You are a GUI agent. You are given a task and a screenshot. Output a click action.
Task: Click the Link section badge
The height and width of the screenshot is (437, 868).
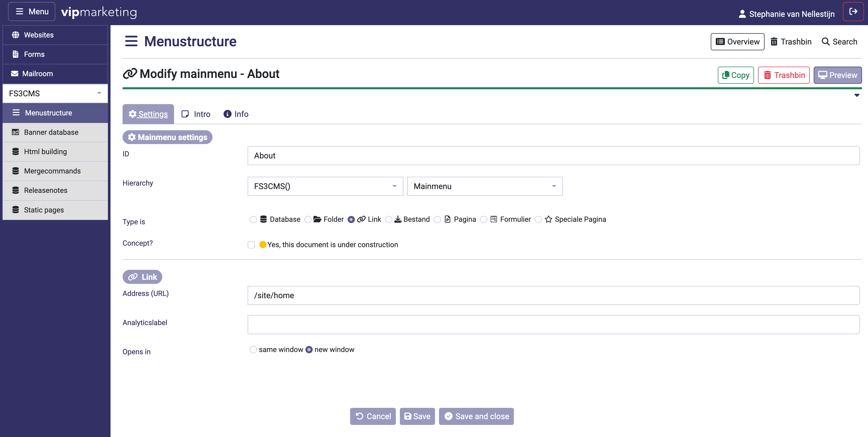pos(143,277)
